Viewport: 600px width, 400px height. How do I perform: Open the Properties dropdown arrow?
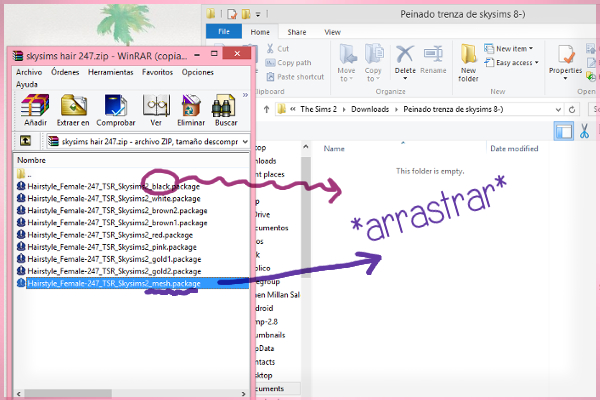pos(566,78)
